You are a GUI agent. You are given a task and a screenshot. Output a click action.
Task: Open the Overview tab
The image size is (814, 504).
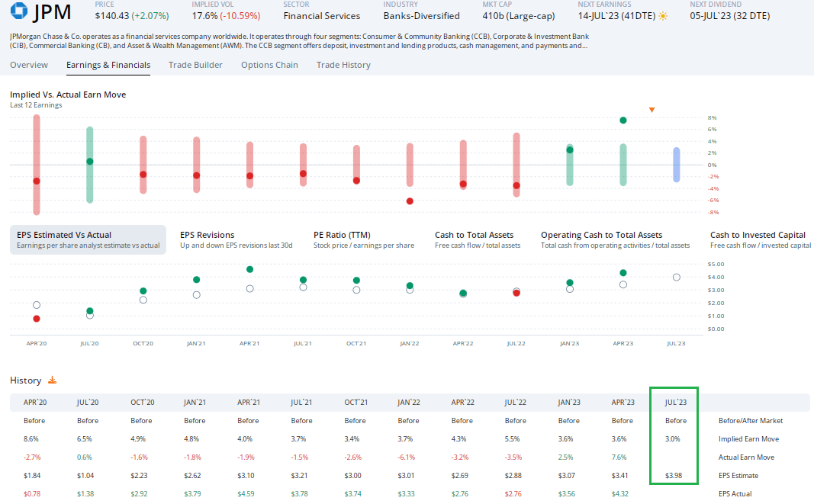[x=29, y=65]
